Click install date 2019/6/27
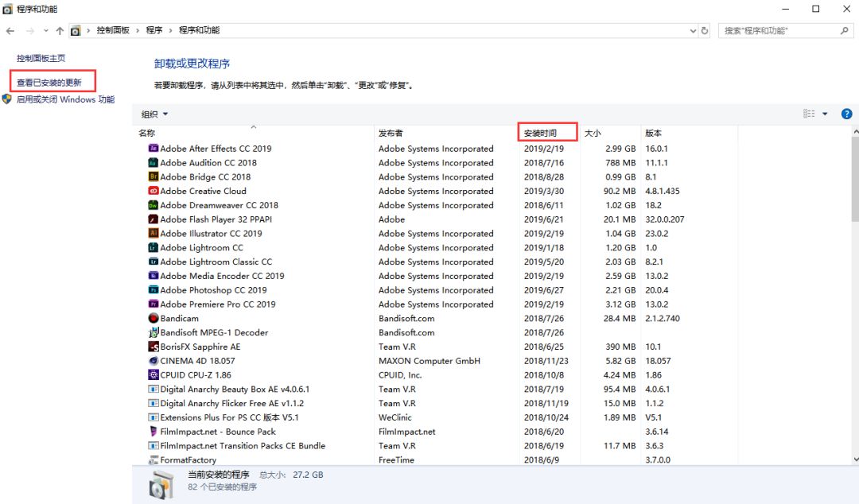 (543, 290)
